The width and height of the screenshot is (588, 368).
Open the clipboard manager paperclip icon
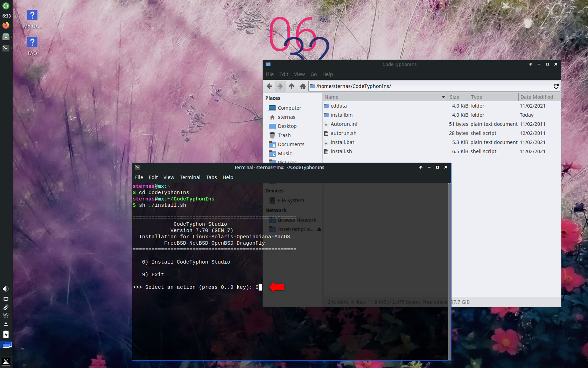6,307
